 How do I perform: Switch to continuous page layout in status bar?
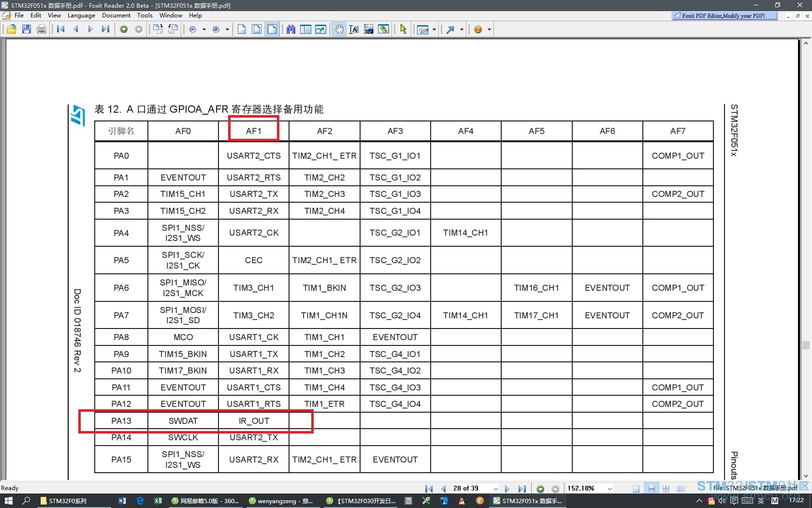651,489
